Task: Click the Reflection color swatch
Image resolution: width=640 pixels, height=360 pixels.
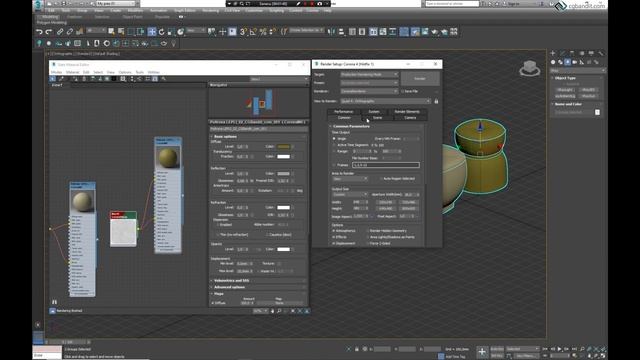Action: pyautogui.click(x=283, y=173)
